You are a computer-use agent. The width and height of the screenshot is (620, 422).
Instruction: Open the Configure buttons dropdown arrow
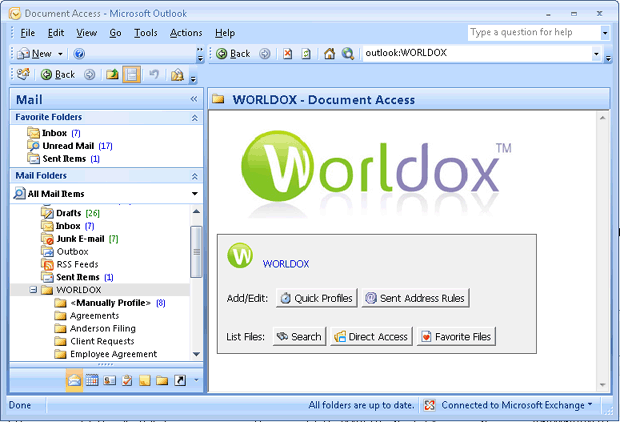click(x=196, y=380)
